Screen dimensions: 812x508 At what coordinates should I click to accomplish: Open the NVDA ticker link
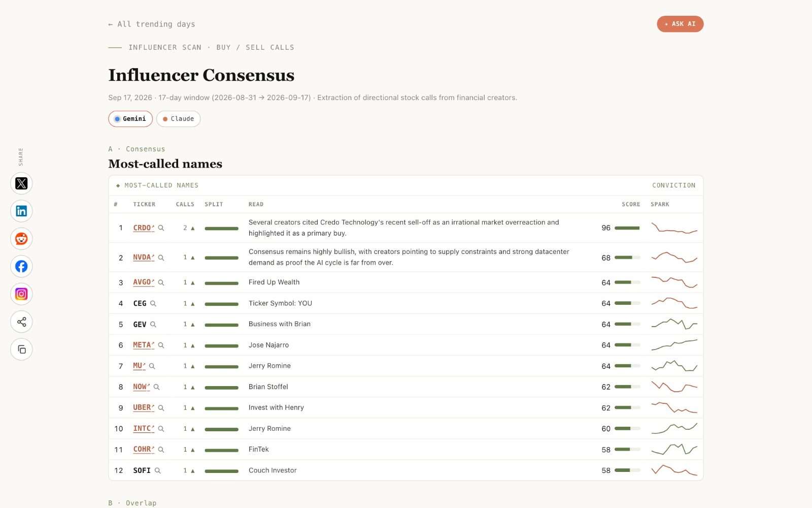[144, 258]
